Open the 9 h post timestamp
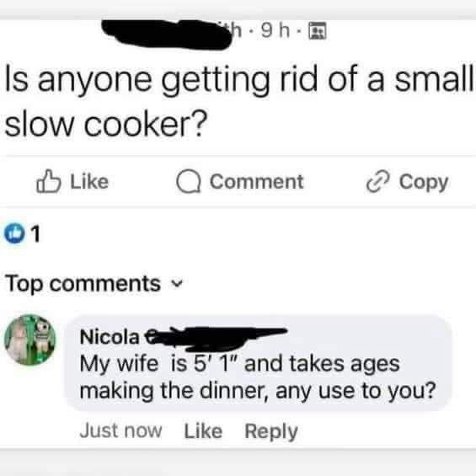476x476 pixels. pos(275,31)
